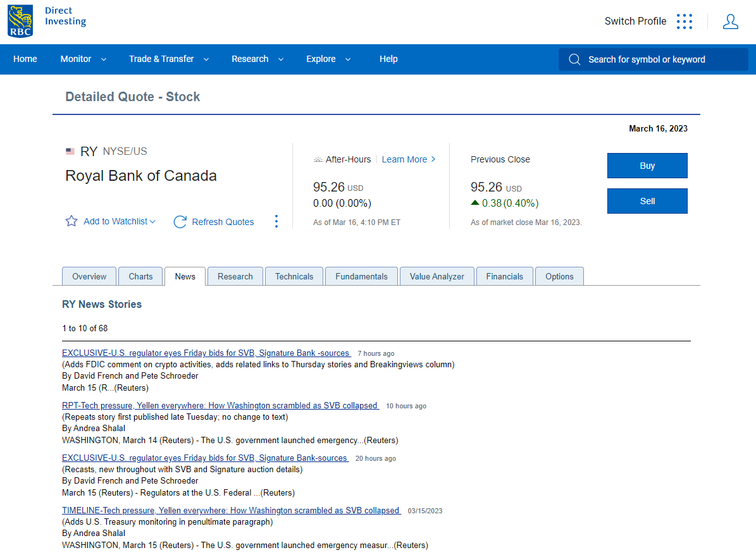Open the Value Analyzer tab
This screenshot has width=756, height=555.
(x=437, y=276)
